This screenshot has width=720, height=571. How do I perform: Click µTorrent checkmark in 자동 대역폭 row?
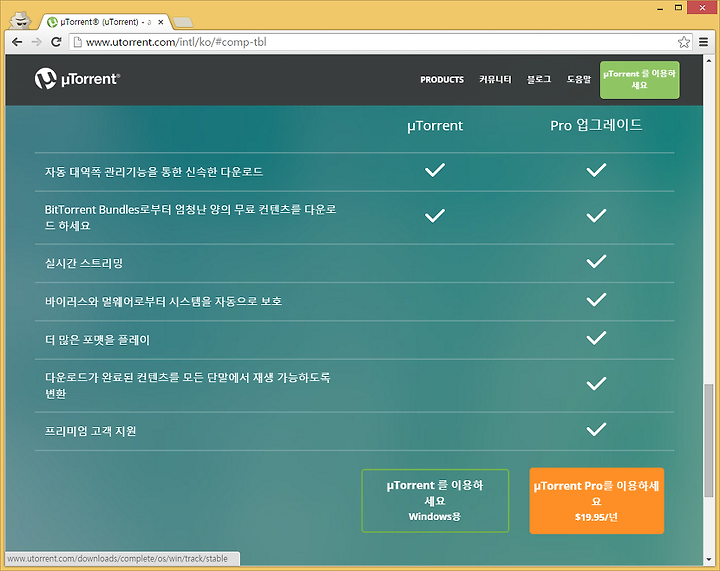pos(435,170)
